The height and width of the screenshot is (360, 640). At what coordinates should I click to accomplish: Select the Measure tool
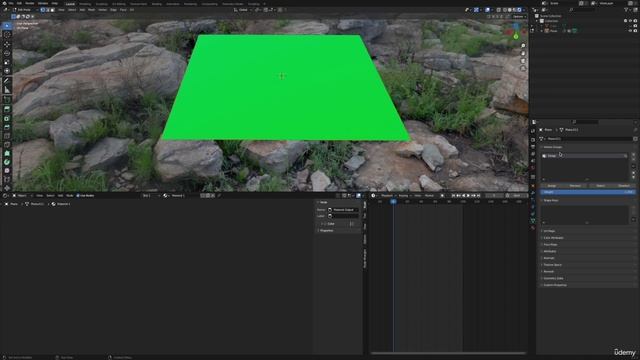[x=7, y=90]
